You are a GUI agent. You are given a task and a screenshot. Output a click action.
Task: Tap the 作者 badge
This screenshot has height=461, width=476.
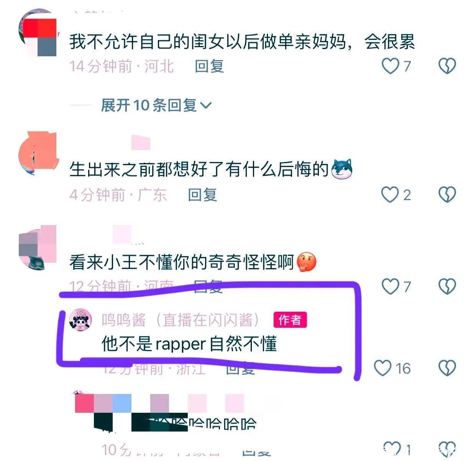pyautogui.click(x=290, y=320)
